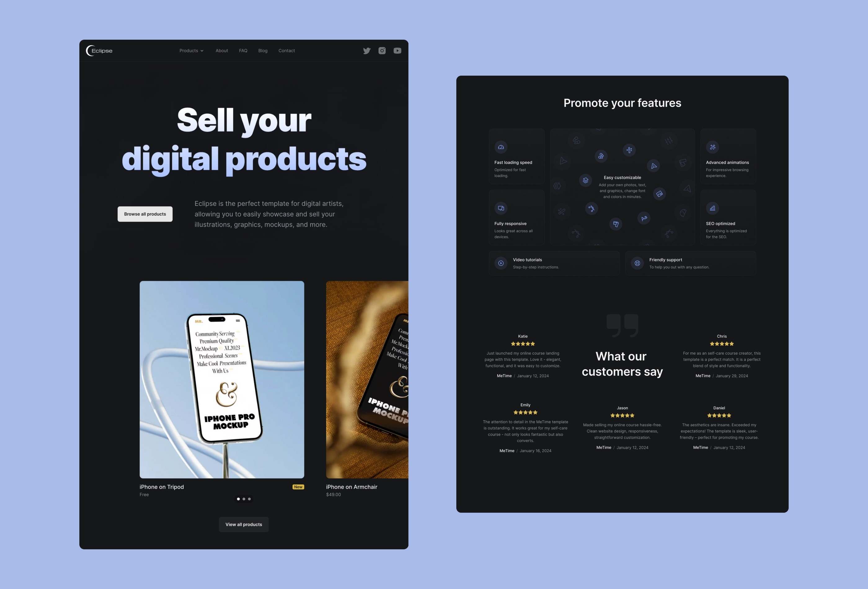Image resolution: width=868 pixels, height=589 pixels.
Task: Click the Twitter social media icon
Action: pos(367,51)
